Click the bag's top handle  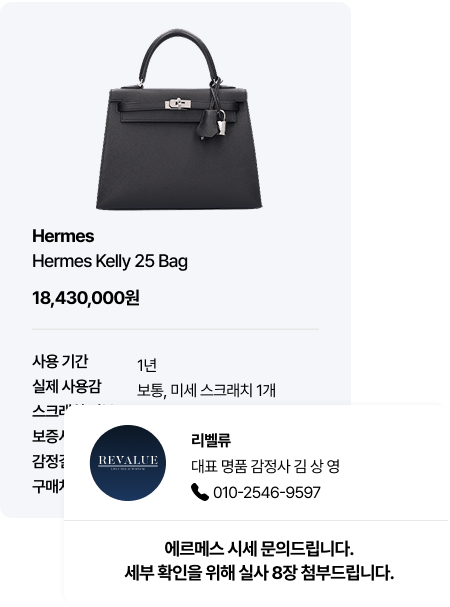(178, 56)
